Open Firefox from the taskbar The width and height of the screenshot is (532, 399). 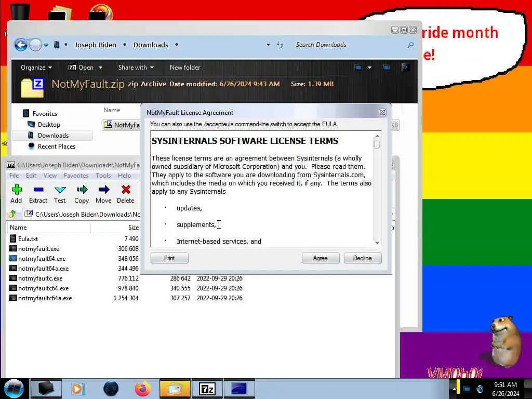coord(143,389)
